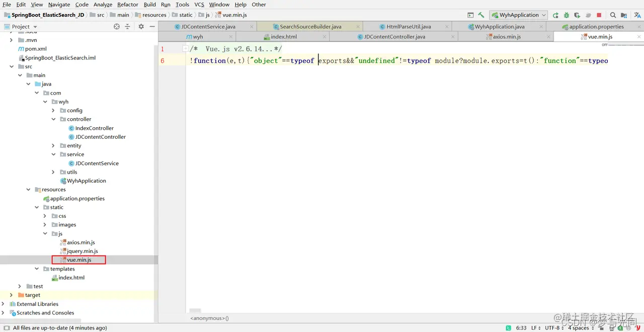
Task: Change line separator LF in status bar
Action: [x=535, y=327]
